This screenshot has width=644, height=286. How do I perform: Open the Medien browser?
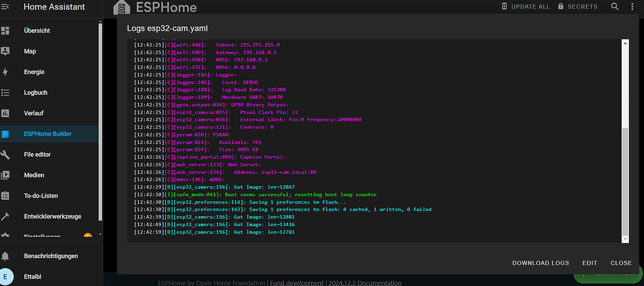(x=34, y=175)
